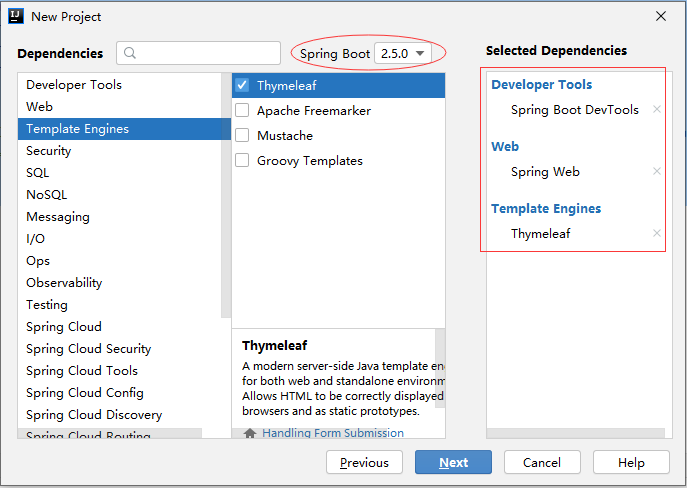
Task: Remove Spring Web from selected dependencies
Action: (x=656, y=171)
